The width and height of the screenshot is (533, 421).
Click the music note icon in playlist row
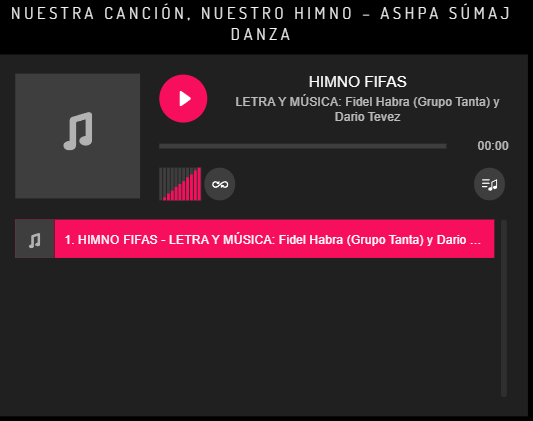coord(35,240)
